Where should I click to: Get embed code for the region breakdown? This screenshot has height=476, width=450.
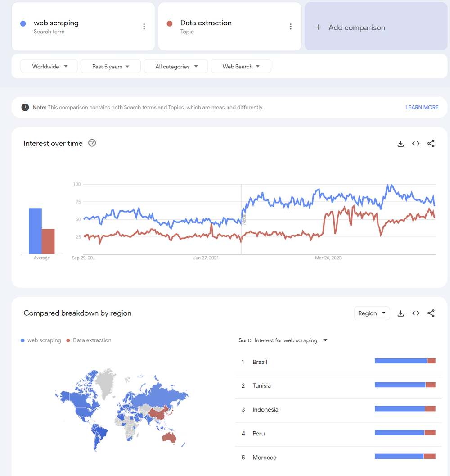[415, 313]
